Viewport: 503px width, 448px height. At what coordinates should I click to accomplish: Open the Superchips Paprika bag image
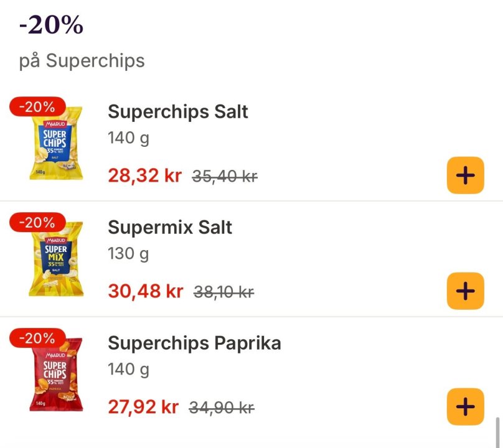[x=57, y=375]
